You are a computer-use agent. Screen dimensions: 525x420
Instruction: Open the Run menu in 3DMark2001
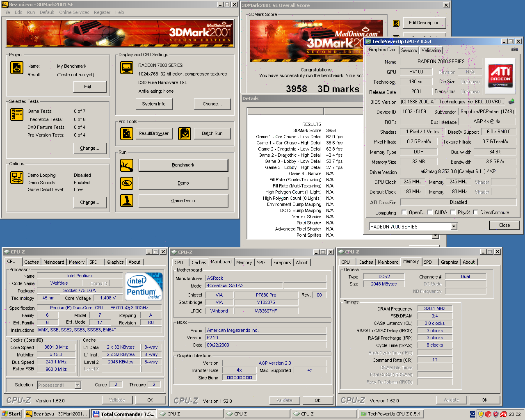click(31, 12)
